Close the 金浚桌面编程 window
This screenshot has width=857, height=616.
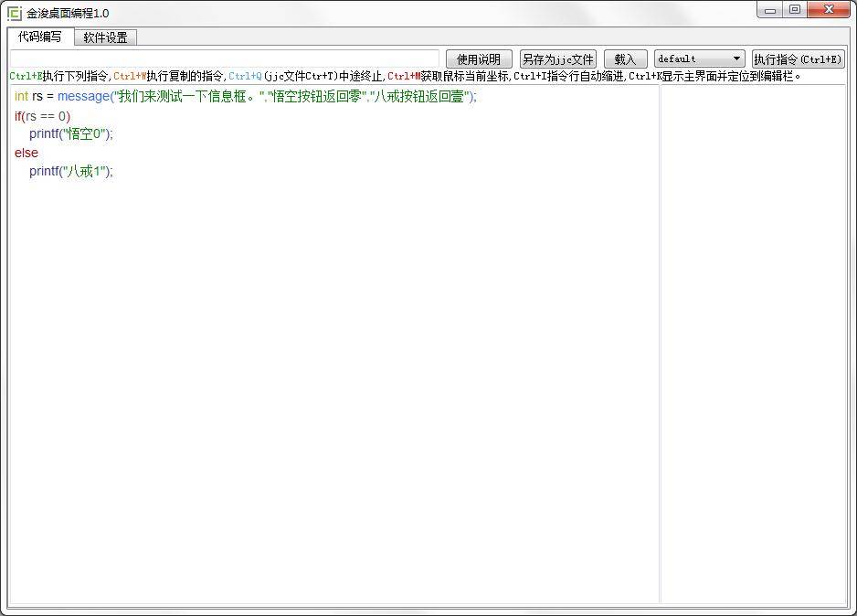pos(829,10)
